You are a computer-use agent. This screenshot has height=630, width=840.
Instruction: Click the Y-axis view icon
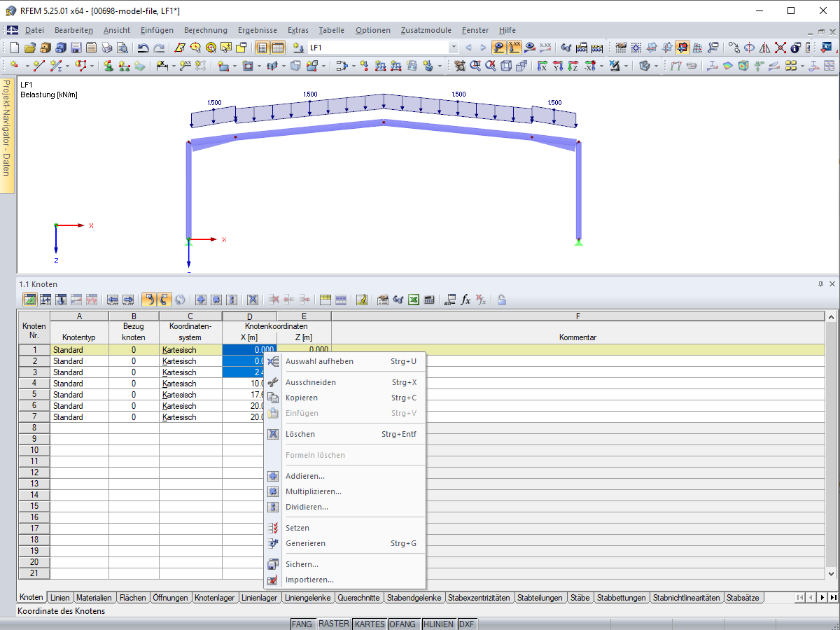[x=558, y=66]
